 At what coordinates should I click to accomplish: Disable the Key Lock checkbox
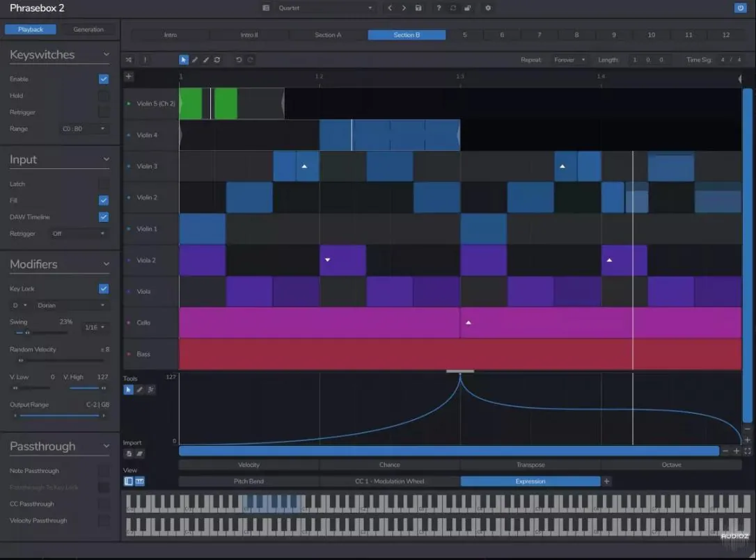point(103,288)
